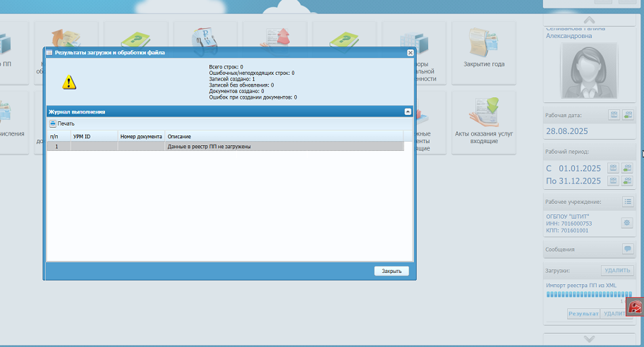The width and height of the screenshot is (644, 347).
Task: Click 'Ошибок при создании документов: 0' line
Action: tap(253, 97)
